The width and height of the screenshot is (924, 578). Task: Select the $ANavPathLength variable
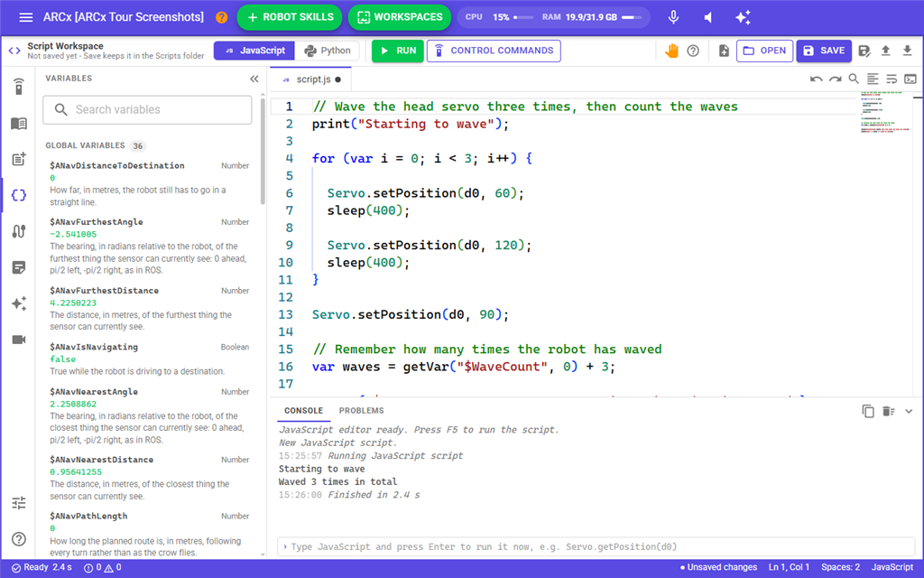click(150, 534)
